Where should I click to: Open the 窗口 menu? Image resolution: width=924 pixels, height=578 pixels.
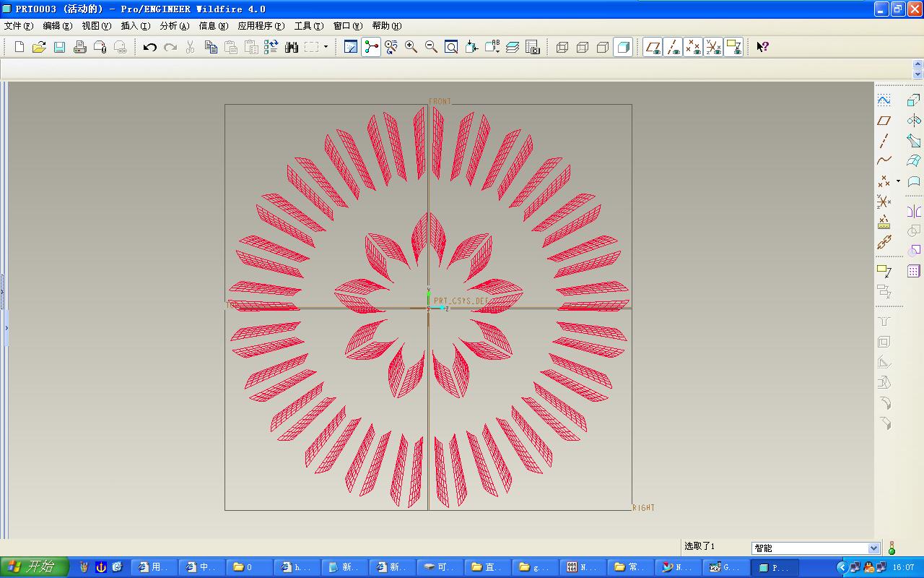pos(348,26)
